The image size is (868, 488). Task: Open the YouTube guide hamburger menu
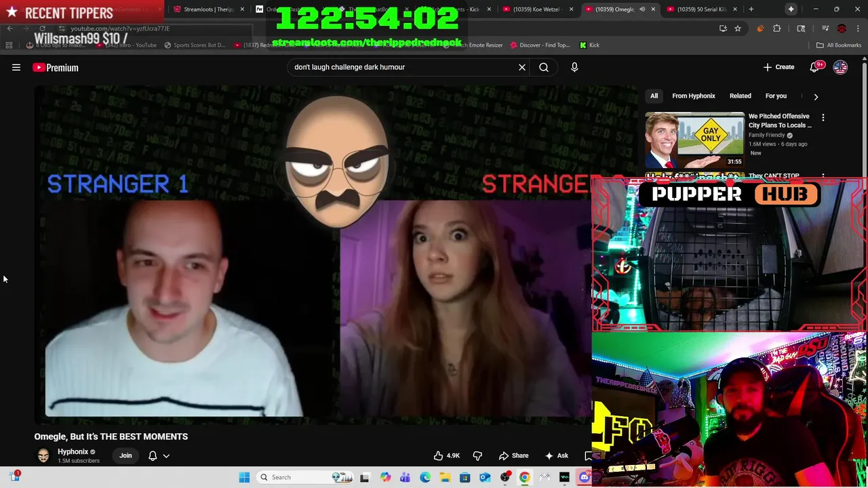[x=16, y=67]
